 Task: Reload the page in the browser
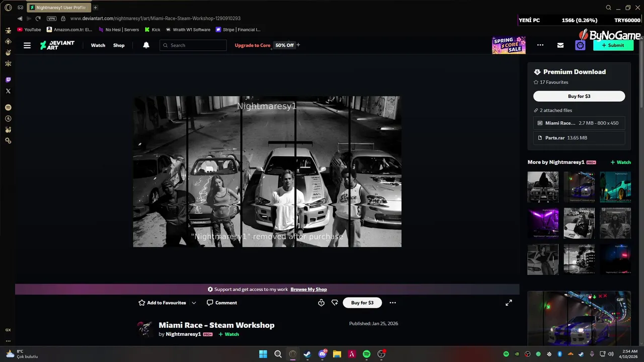[x=38, y=18]
